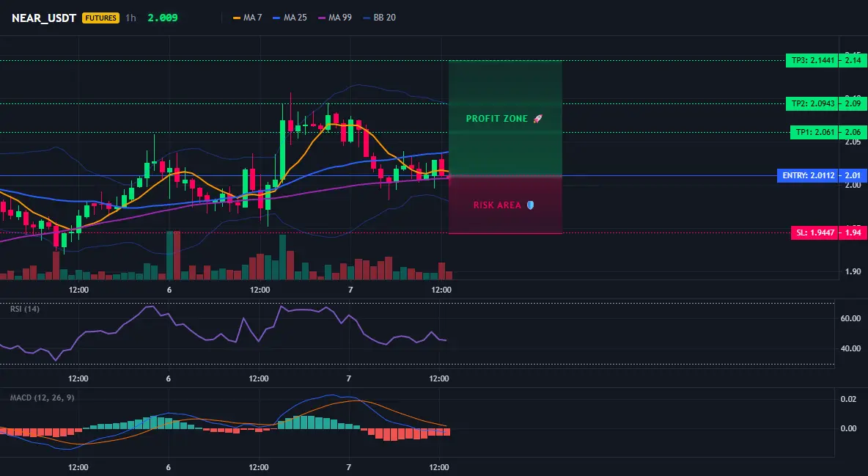Click the date label 7 on main chart axis
This screenshot has width=868, height=476.
[350, 290]
